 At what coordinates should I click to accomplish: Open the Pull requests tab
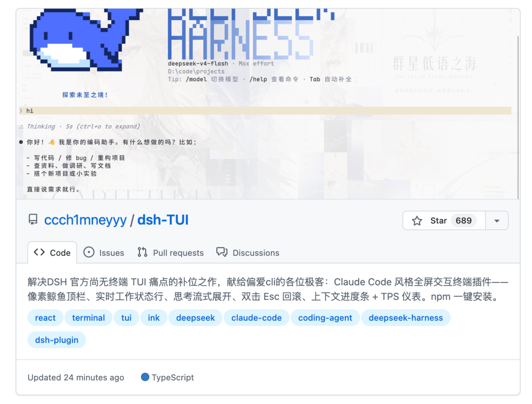pos(170,252)
